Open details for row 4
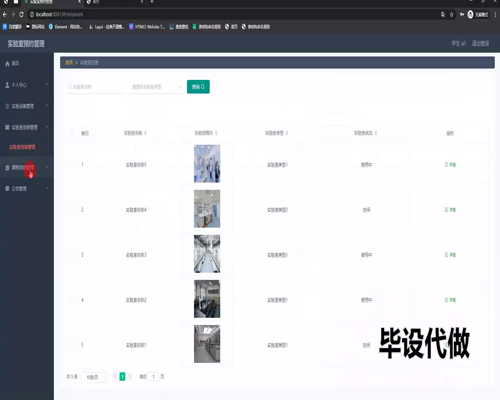 point(450,300)
